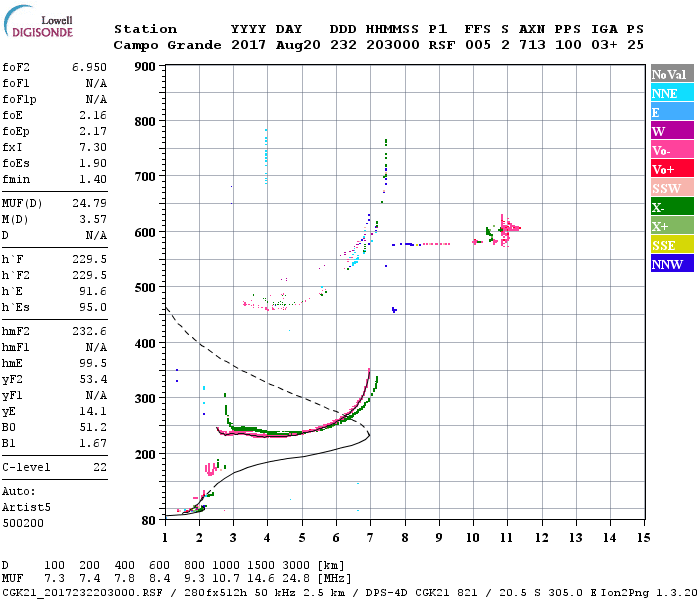Screen dimensions: 700x600
Task: Click the hmE value 99.5
Action: pos(93,363)
